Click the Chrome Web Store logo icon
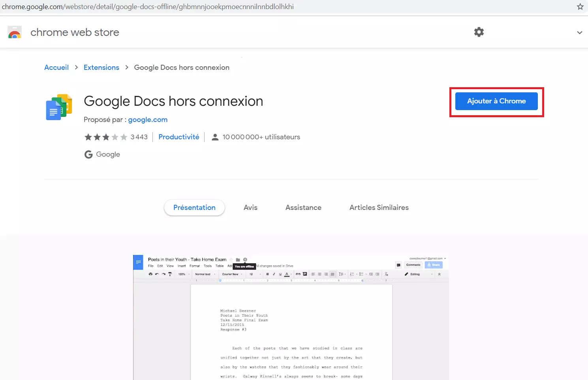588x380 pixels. tap(15, 32)
